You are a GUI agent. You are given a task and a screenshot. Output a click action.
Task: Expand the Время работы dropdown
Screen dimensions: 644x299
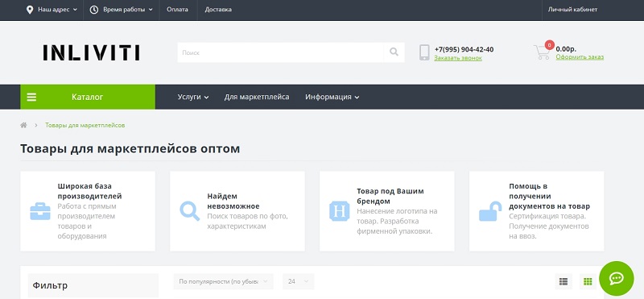pos(122,10)
